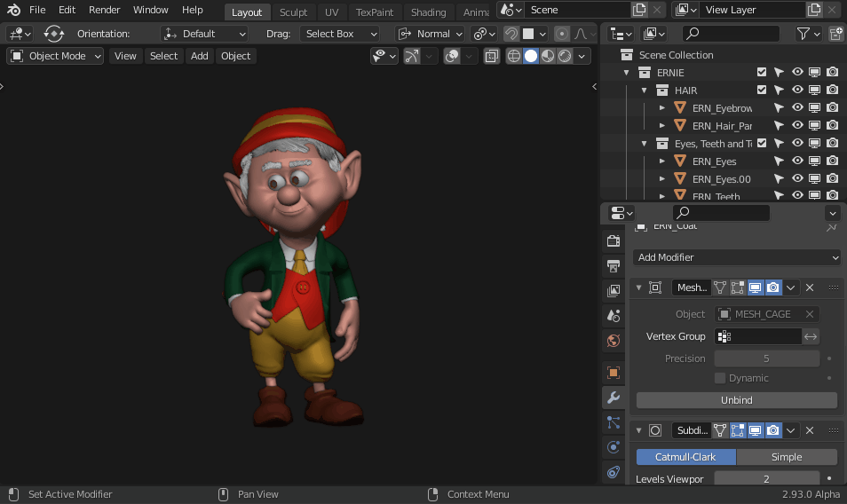Click the Levels Viewport value field

pos(766,478)
